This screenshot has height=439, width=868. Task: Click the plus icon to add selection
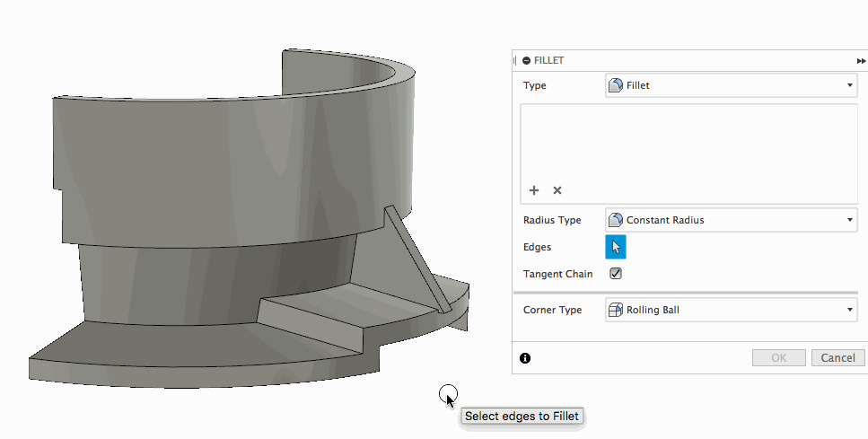tap(534, 190)
